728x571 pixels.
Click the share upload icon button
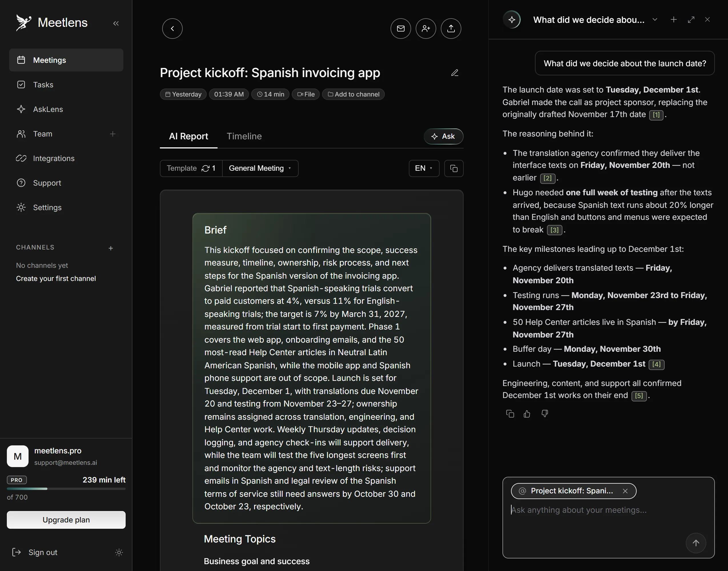click(x=451, y=29)
